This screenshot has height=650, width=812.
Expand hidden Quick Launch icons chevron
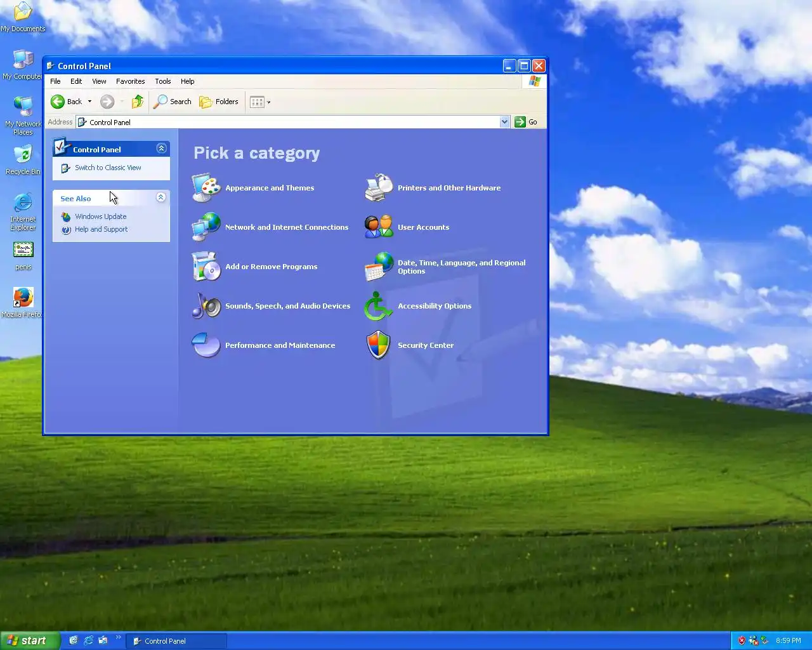point(118,638)
